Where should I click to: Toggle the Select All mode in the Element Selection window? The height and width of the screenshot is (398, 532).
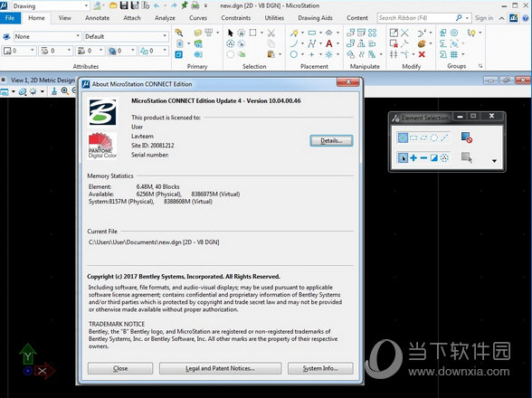444,157
